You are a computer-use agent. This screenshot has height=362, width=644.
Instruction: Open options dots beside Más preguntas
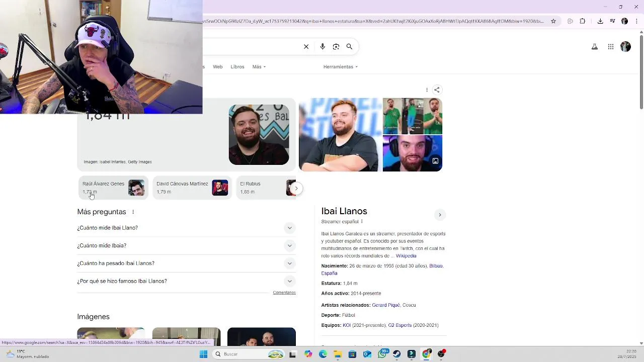133,212
